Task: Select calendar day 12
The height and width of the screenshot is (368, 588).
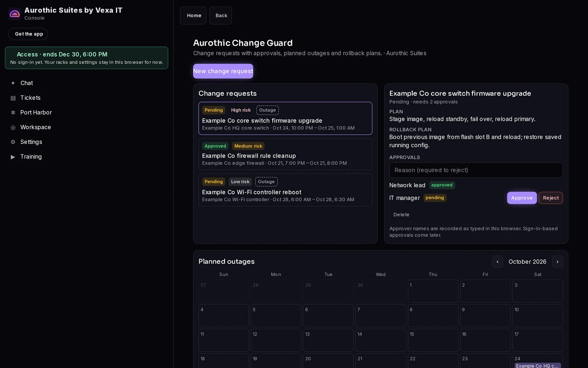Action: click(276, 340)
